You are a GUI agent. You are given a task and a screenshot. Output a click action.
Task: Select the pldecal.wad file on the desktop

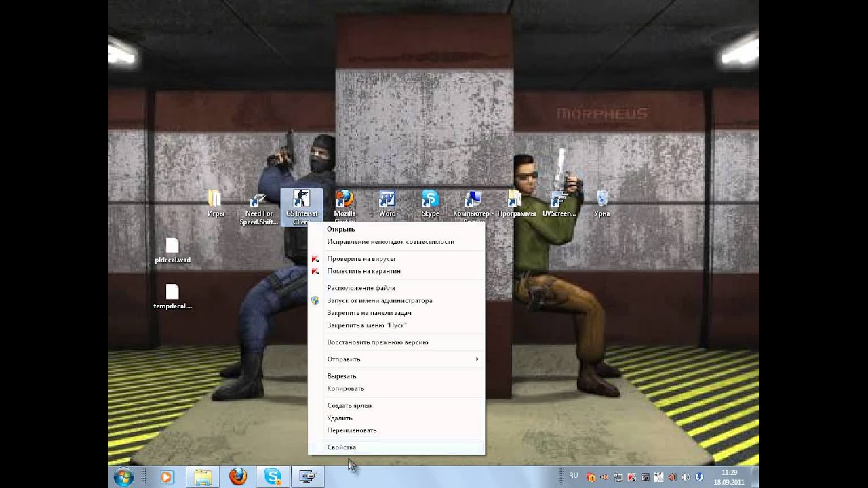172,251
